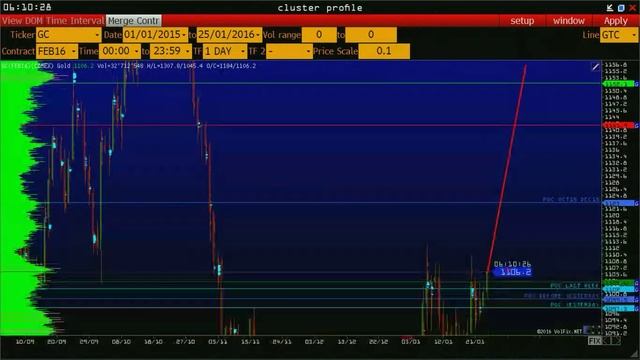
Task: Click the 06:10:28 clock in title bar
Action: (27, 7)
